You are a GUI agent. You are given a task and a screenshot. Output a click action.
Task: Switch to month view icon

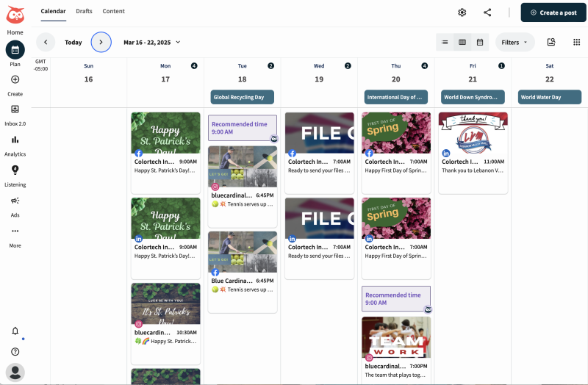pyautogui.click(x=480, y=43)
